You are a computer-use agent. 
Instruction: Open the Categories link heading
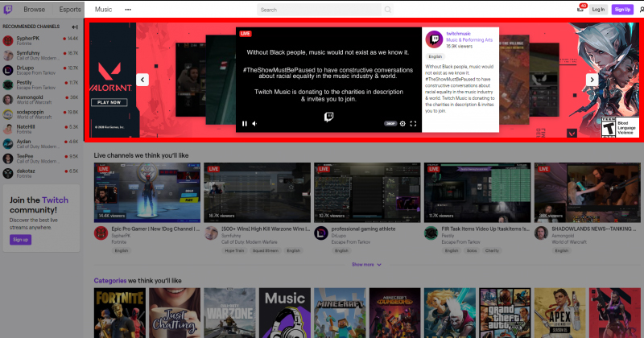click(x=110, y=281)
